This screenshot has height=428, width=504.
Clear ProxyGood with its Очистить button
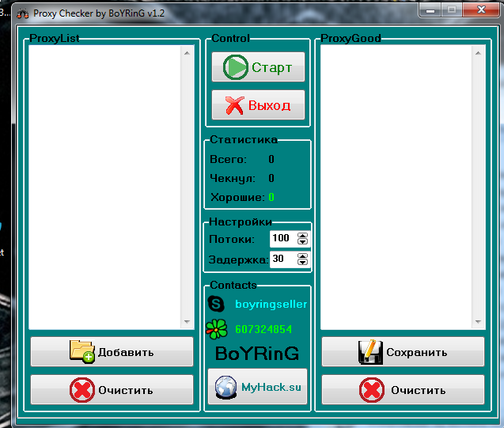[403, 389]
